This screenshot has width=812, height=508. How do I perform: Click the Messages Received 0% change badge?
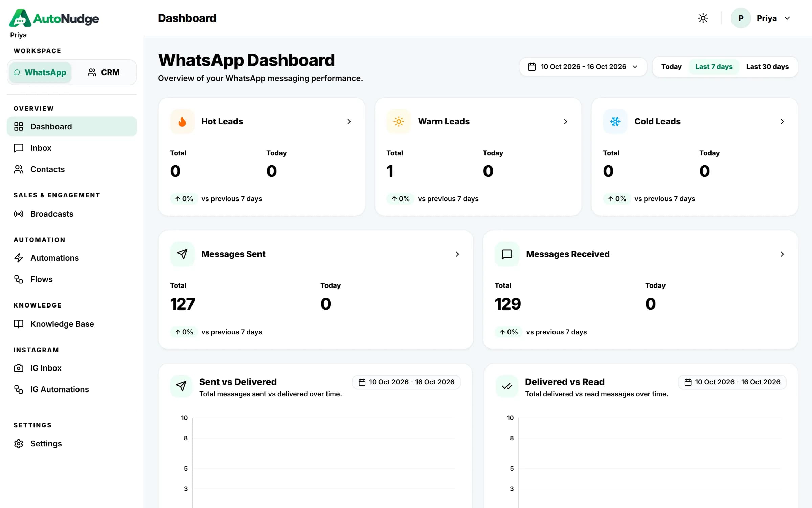point(509,332)
